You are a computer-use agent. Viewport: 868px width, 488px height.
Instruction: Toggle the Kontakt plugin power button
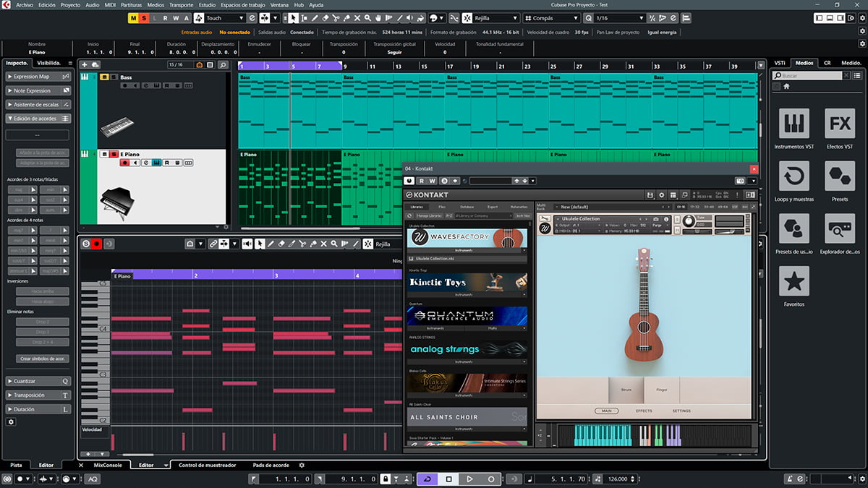[410, 181]
